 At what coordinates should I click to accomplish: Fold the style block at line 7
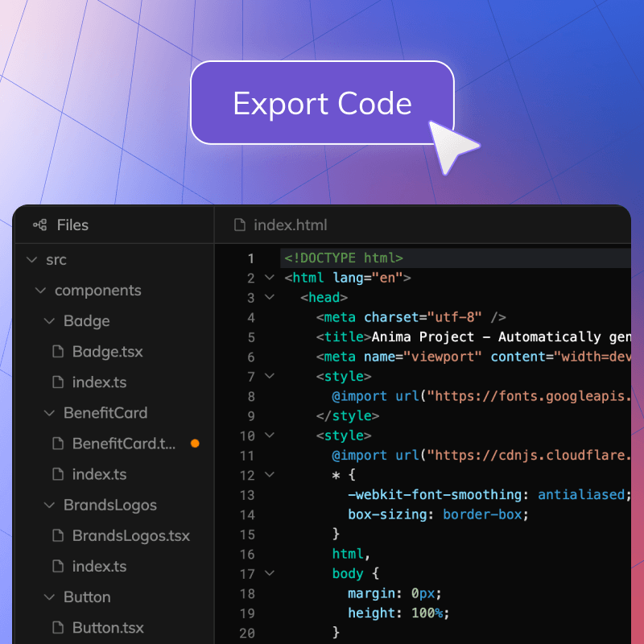point(270,376)
